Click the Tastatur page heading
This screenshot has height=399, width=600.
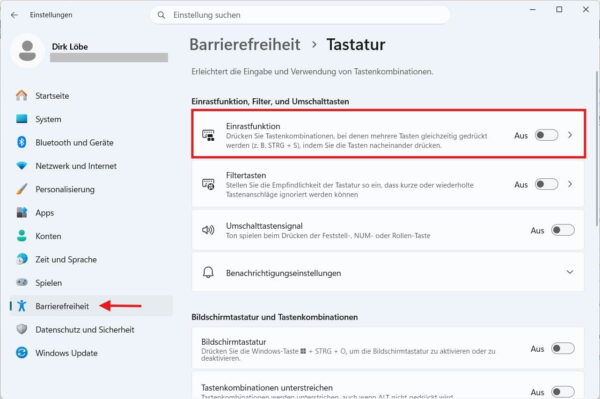[355, 44]
